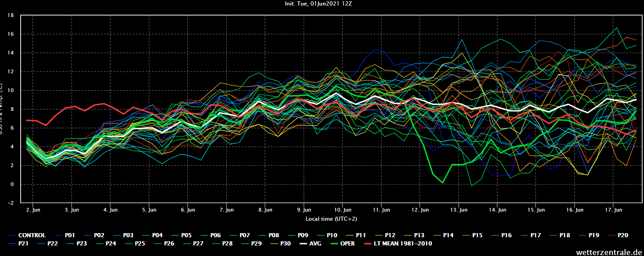Click the 2. Jun x-axis date label
The width and height of the screenshot is (644, 256).
(x=32, y=210)
